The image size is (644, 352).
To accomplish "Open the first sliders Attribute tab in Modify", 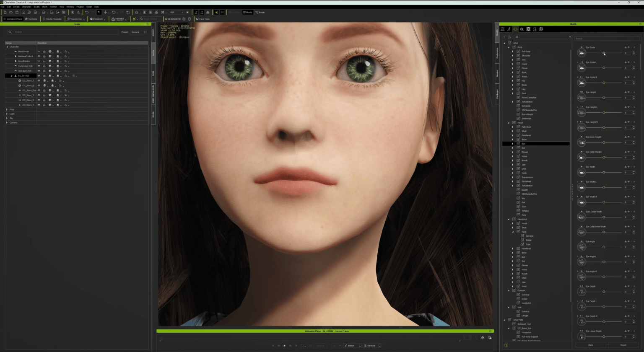I will click(502, 29).
